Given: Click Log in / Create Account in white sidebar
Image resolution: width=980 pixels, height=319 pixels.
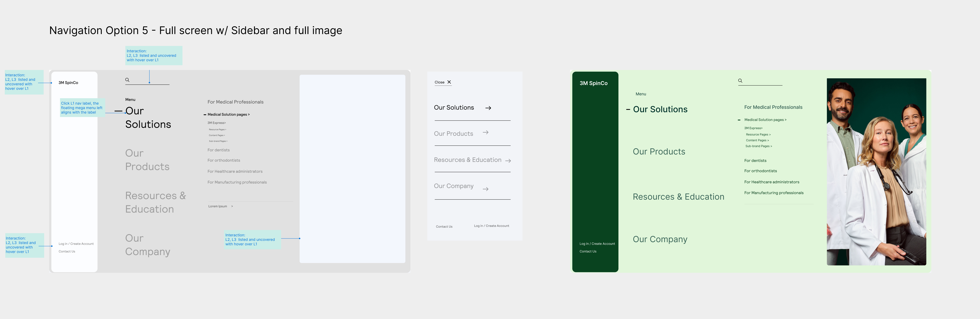Looking at the screenshot, I should tap(76, 244).
